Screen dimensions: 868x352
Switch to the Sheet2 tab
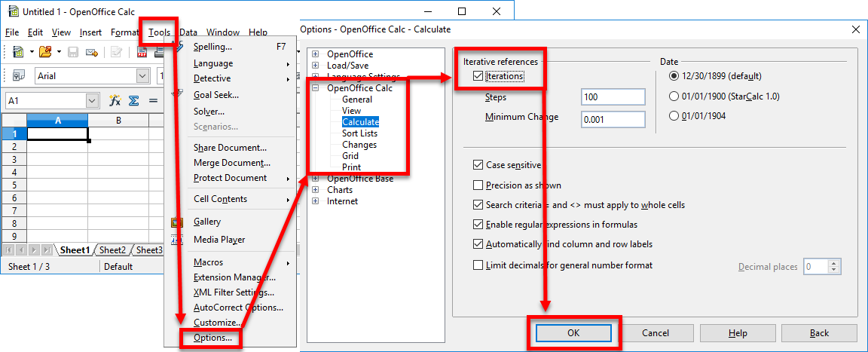[x=112, y=250]
